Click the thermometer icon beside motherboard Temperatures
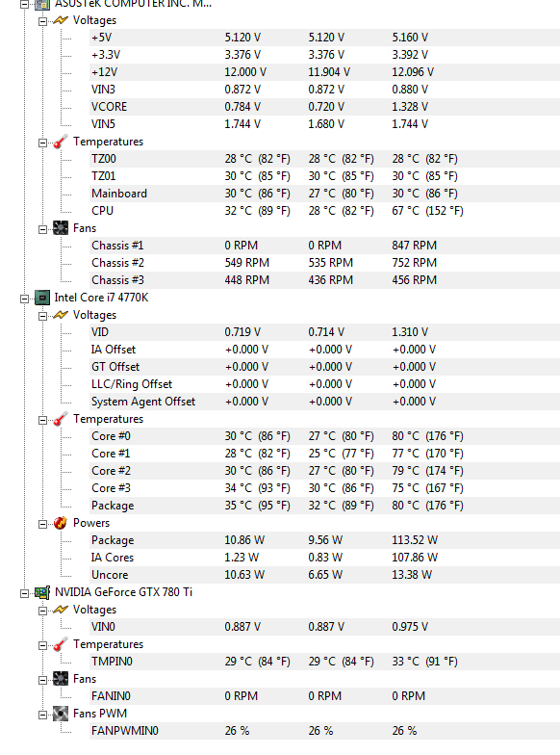The width and height of the screenshot is (560, 755). pos(60,142)
